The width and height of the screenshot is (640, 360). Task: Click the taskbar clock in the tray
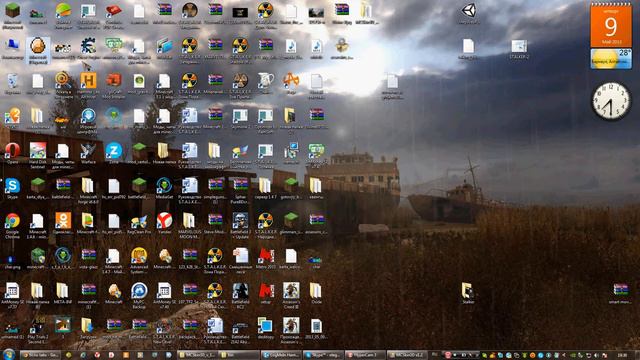(622, 356)
